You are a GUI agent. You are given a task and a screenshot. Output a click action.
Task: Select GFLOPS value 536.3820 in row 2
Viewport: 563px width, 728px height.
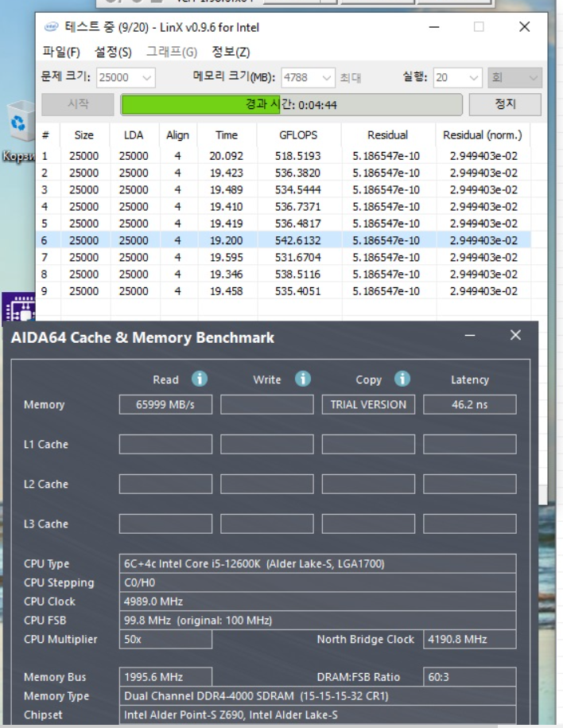pos(297,173)
